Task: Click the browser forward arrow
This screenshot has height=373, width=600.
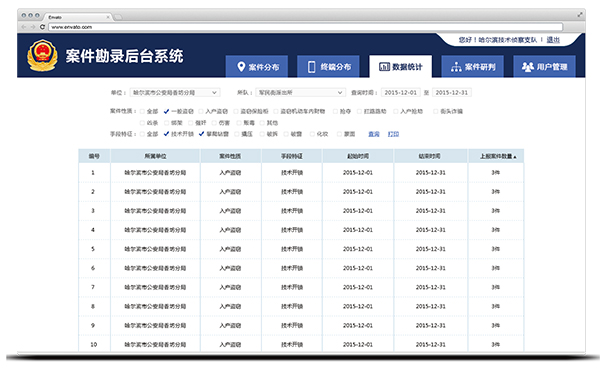Action: coord(33,27)
